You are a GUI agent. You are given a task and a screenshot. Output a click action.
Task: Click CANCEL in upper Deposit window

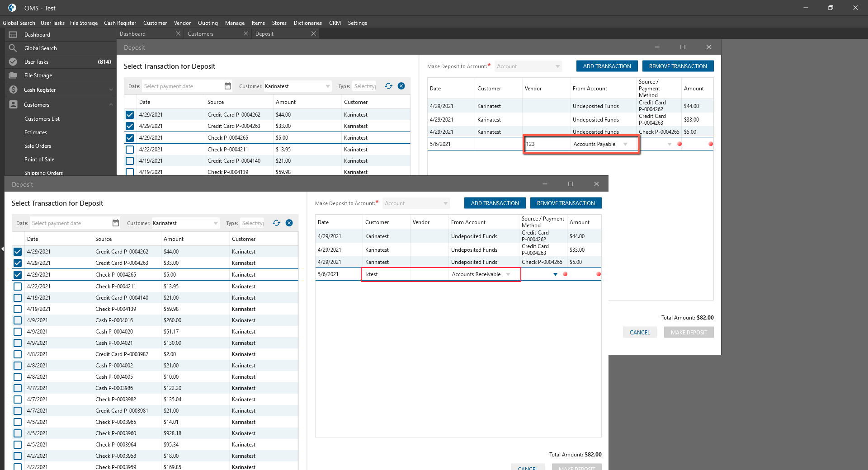point(639,333)
